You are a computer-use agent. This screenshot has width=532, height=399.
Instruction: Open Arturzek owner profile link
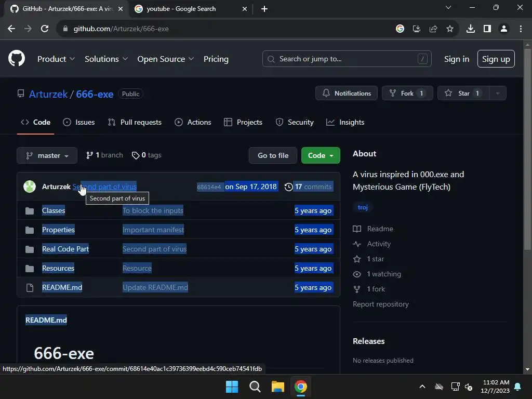point(48,94)
